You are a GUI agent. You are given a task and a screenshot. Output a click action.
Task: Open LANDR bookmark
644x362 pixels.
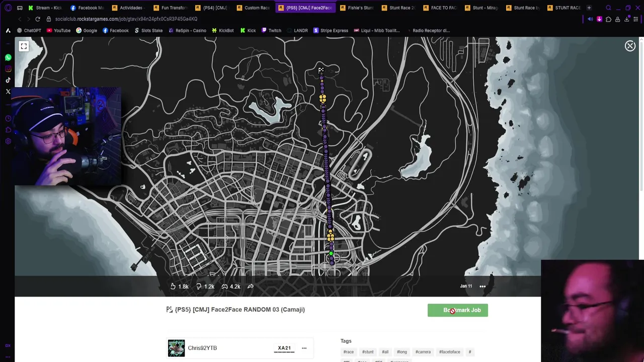297,31
